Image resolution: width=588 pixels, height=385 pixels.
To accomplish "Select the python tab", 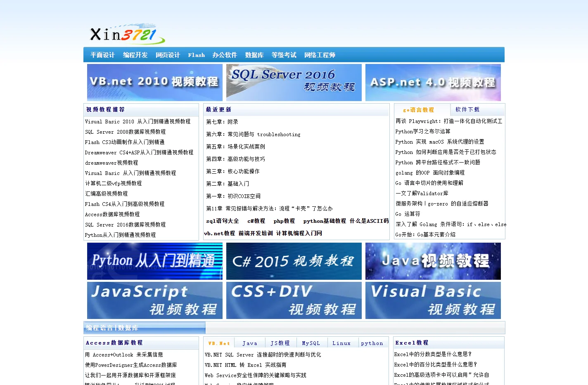I will (x=372, y=343).
